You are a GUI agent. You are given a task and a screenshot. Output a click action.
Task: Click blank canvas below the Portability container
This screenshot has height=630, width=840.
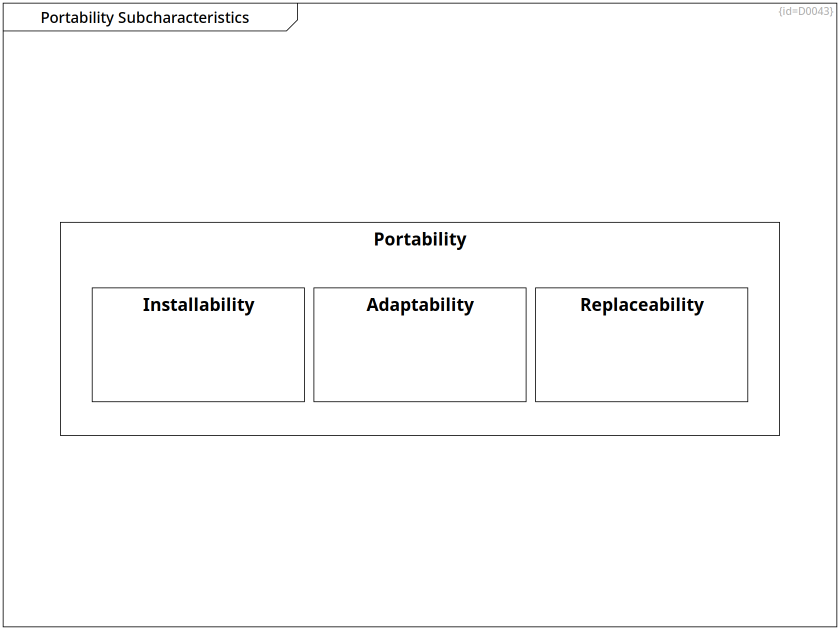420,530
